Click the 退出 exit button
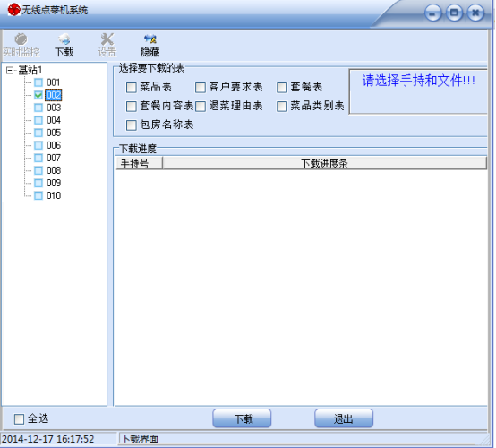 344,418
